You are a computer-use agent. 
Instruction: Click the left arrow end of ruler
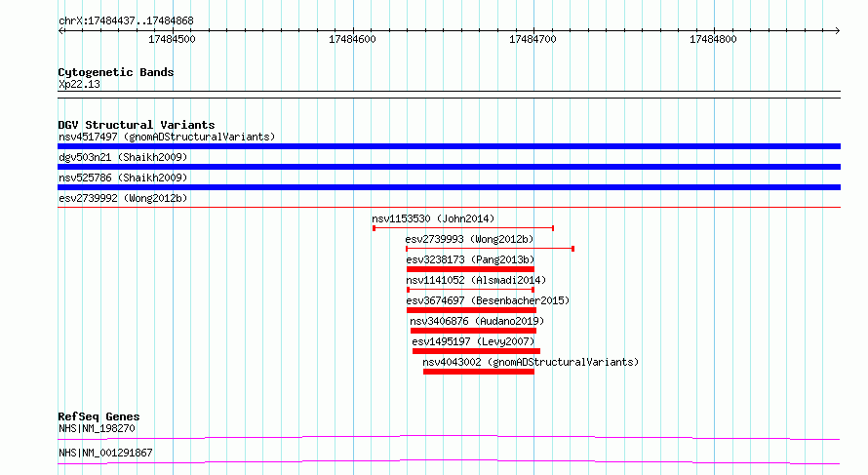61,31
